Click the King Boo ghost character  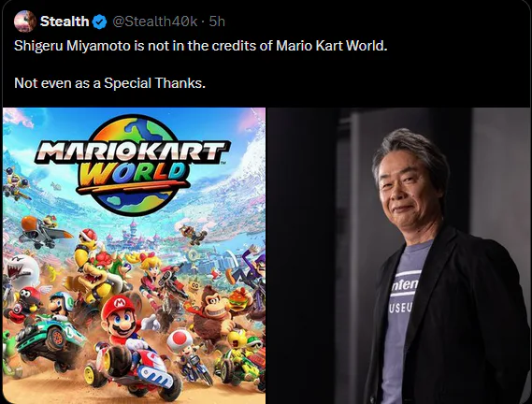(21, 271)
